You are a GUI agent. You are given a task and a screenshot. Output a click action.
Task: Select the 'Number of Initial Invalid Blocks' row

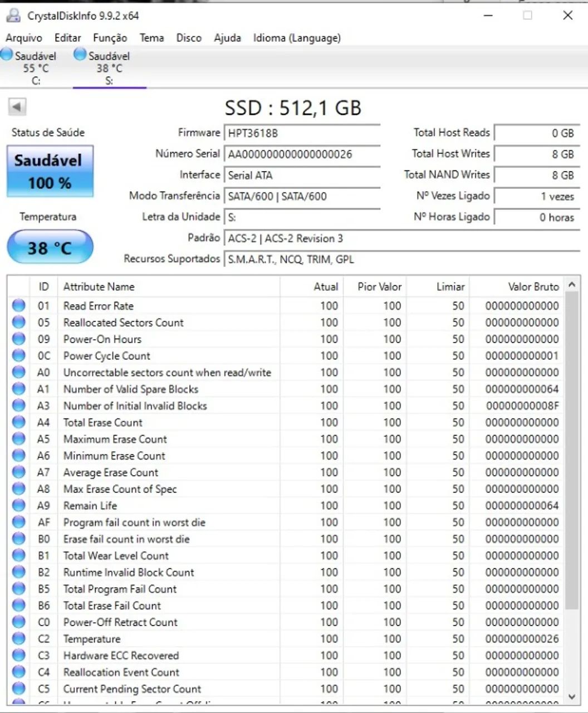click(286, 406)
